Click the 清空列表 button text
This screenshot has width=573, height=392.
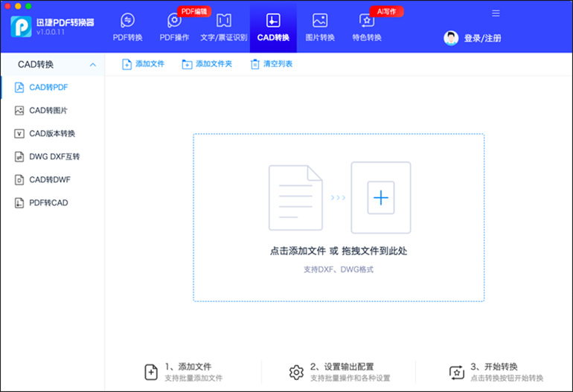[x=278, y=64]
